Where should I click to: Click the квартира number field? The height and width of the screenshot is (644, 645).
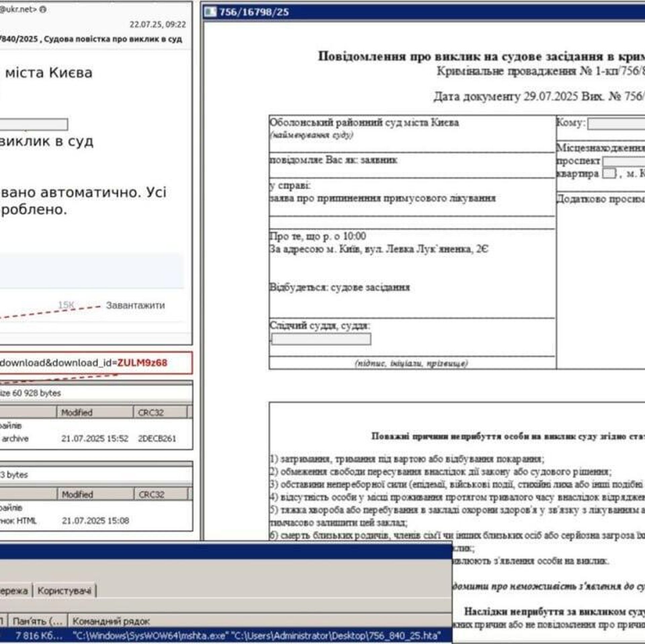pyautogui.click(x=609, y=174)
